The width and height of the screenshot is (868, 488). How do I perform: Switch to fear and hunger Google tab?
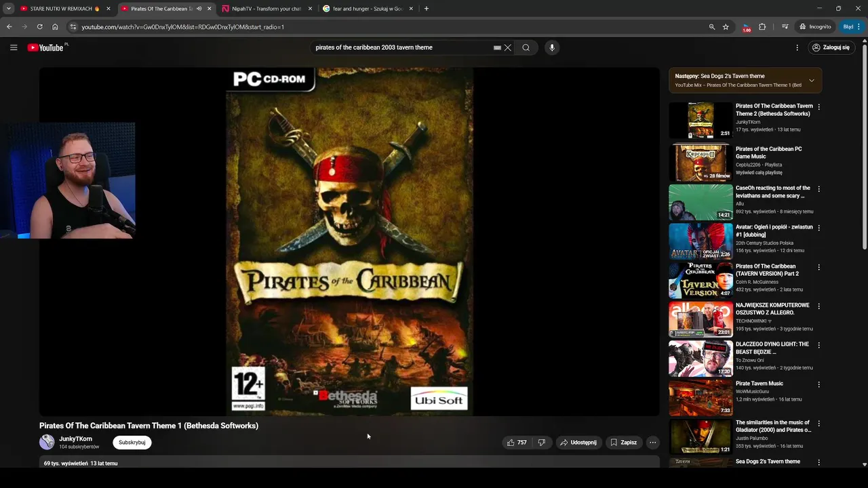click(x=366, y=9)
